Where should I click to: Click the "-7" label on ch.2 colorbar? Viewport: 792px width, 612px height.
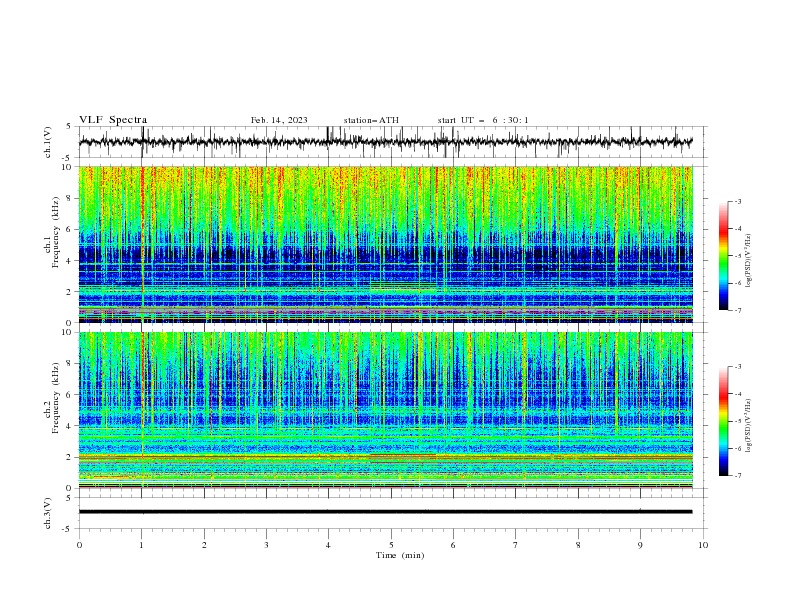tap(737, 475)
